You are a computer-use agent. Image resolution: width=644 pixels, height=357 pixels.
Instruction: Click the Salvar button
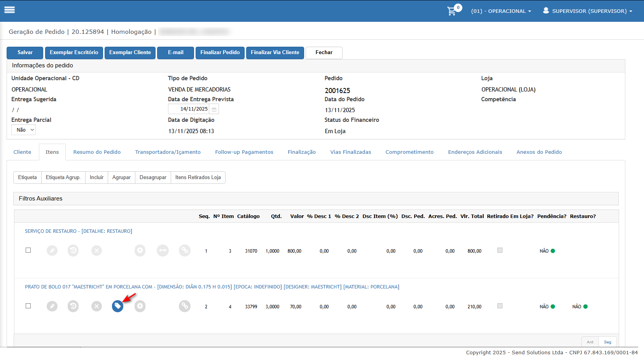25,53
